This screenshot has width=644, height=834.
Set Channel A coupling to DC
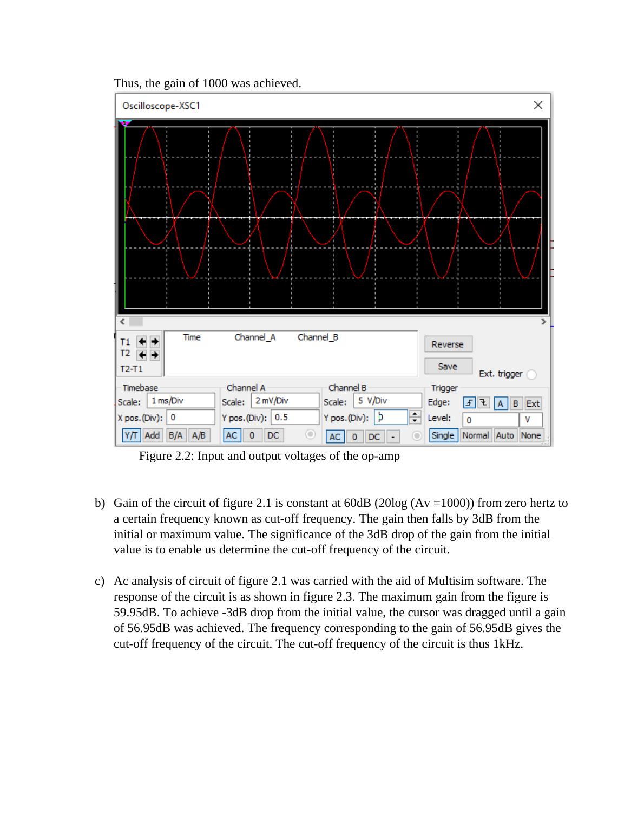pos(273,435)
